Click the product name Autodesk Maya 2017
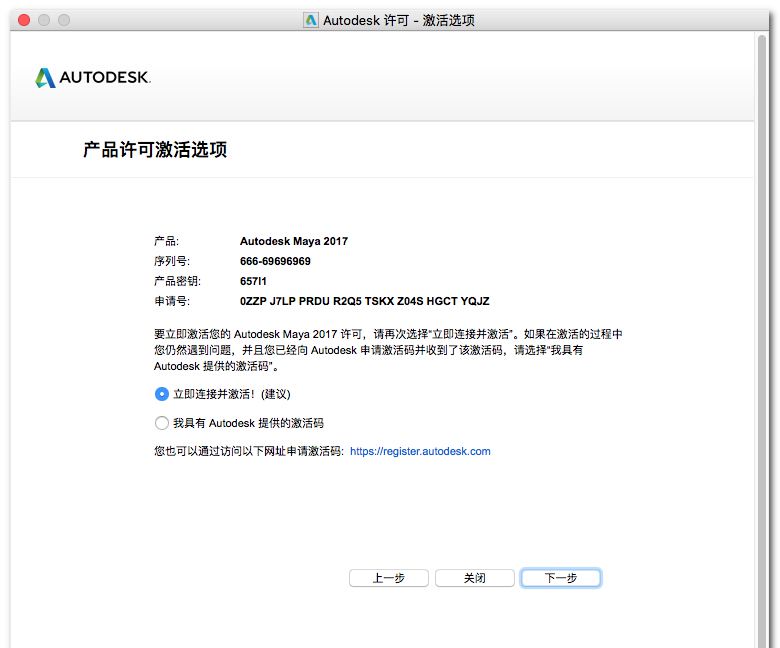The height and width of the screenshot is (648, 780). pos(294,242)
